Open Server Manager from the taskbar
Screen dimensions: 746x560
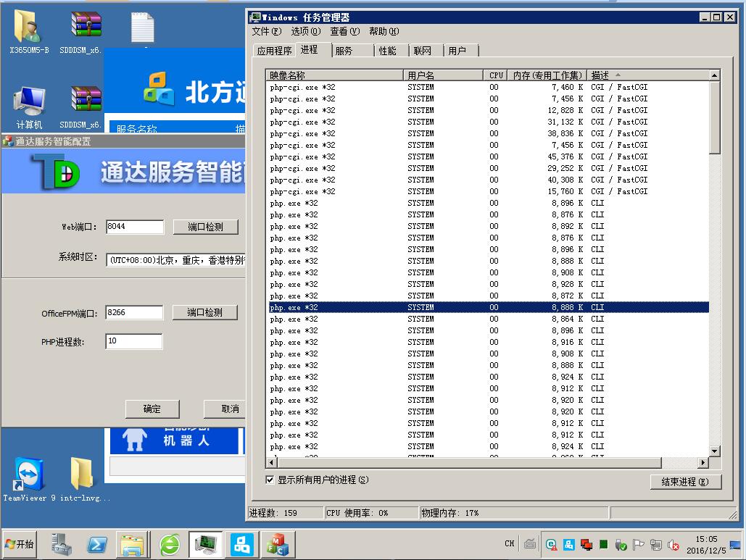[62, 544]
